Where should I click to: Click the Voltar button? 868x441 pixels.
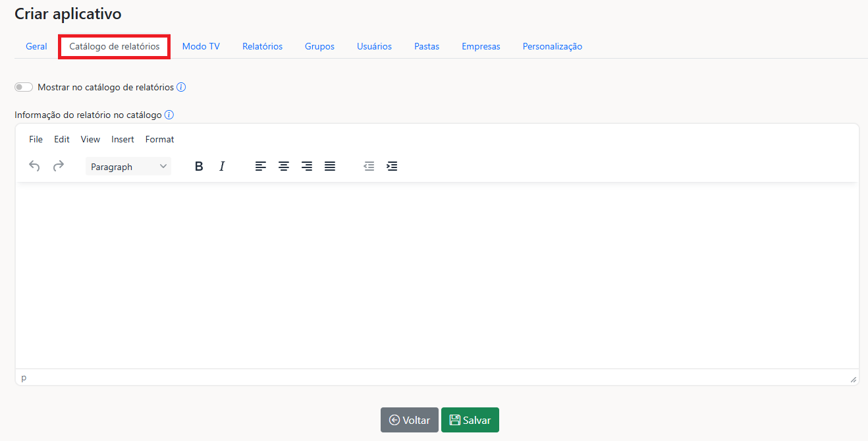[x=409, y=420]
